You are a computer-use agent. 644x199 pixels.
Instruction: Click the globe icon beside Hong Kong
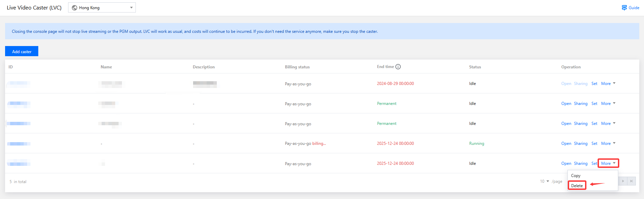(75, 8)
